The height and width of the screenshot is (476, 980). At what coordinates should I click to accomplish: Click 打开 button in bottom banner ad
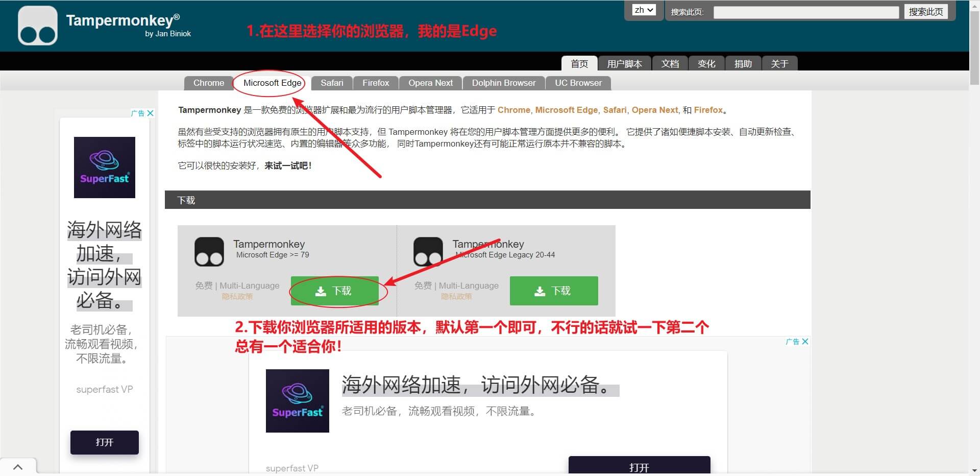tap(640, 466)
